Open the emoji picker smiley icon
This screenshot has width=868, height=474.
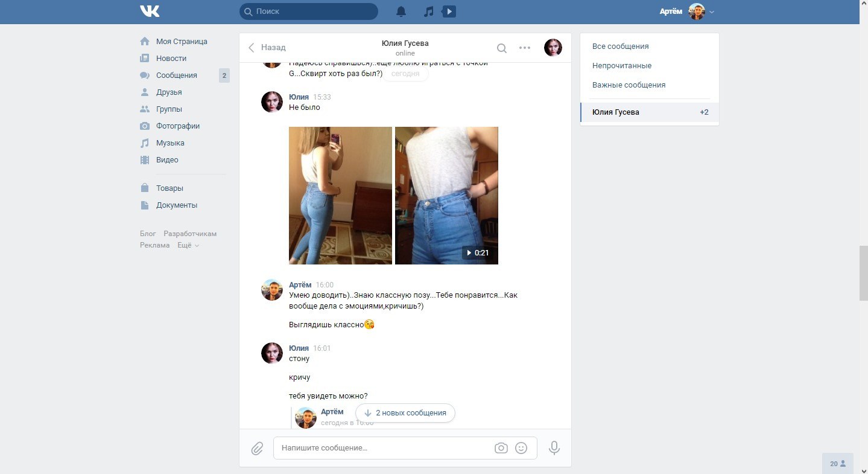tap(522, 448)
